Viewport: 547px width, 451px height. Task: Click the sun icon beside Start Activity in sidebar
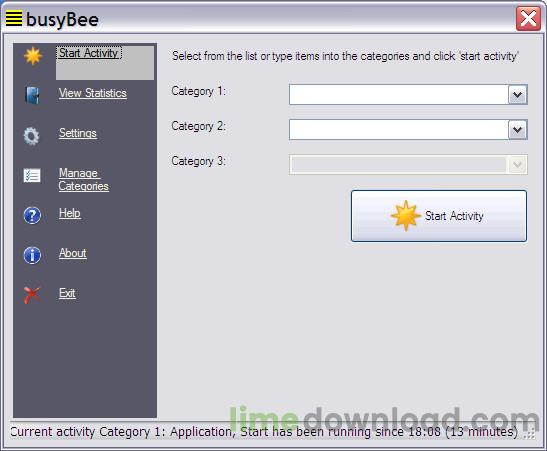(33, 56)
